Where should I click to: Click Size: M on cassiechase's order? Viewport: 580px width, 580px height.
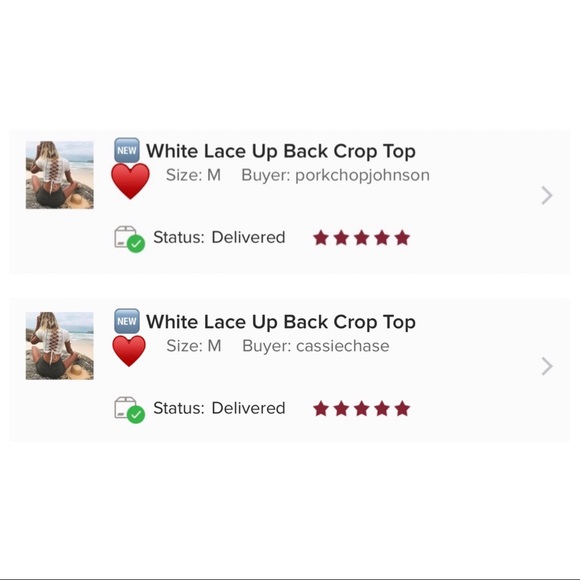194,346
